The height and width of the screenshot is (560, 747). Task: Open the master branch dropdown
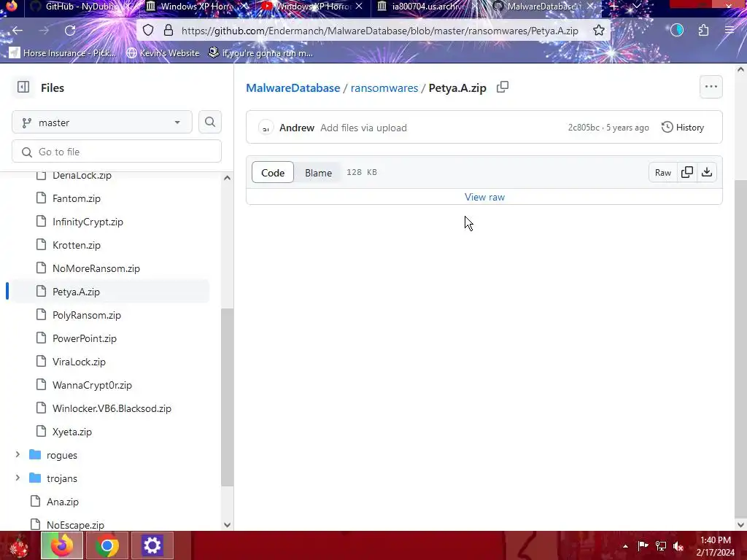coord(102,122)
